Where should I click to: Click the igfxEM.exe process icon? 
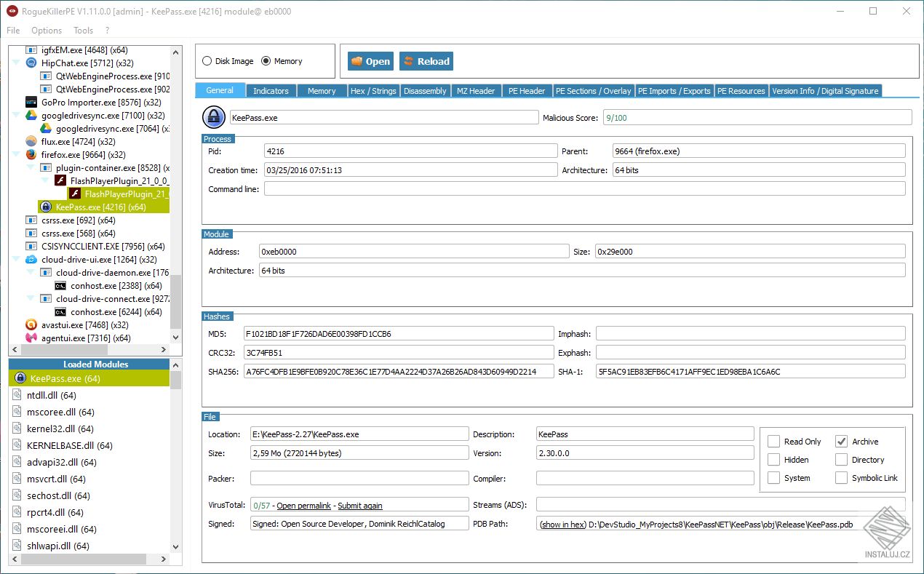point(31,50)
